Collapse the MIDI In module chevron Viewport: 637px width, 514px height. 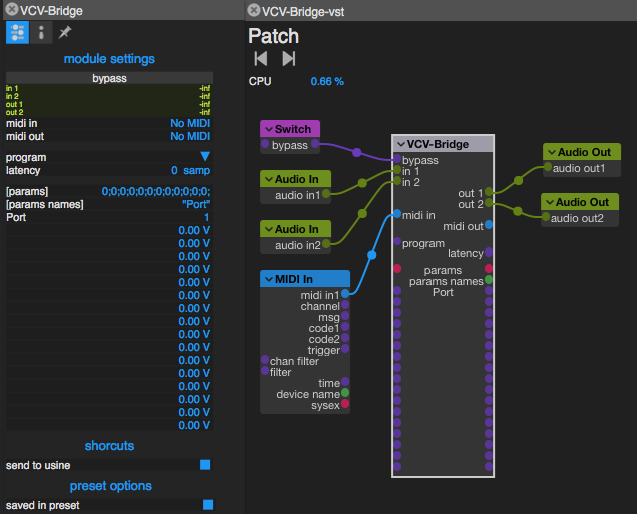coord(269,279)
